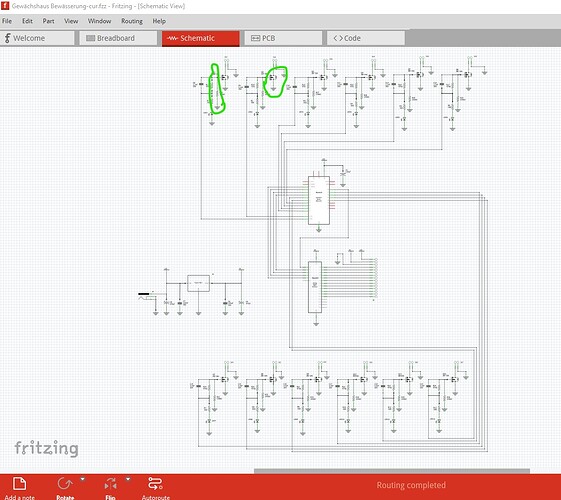The image size is (561, 500).
Task: Select the central microcontroller chip symbol
Action: (319, 200)
